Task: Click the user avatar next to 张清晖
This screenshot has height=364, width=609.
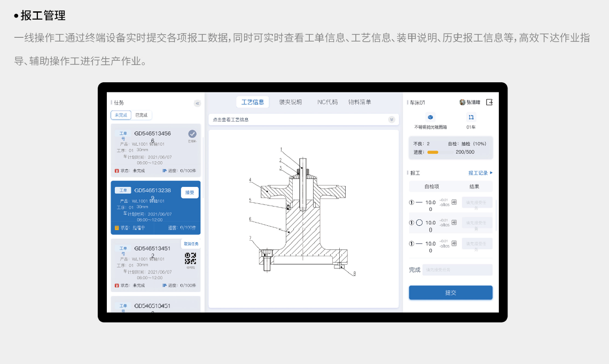Action: click(x=462, y=102)
